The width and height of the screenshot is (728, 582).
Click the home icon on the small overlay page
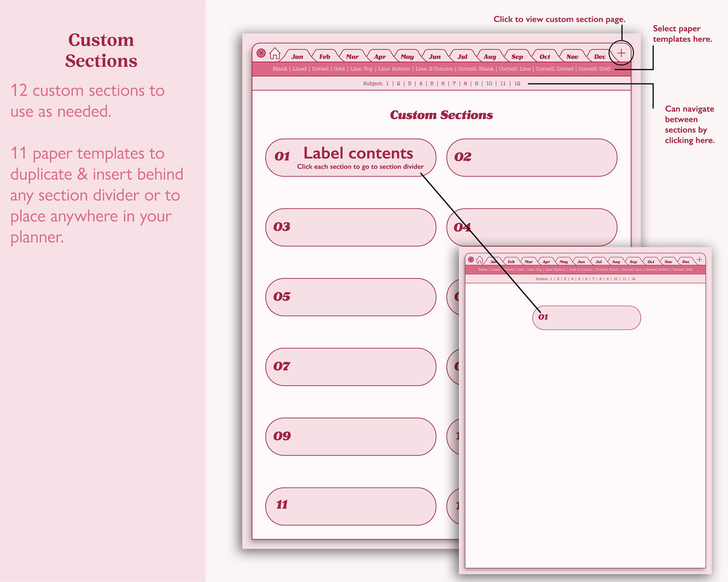click(480, 260)
